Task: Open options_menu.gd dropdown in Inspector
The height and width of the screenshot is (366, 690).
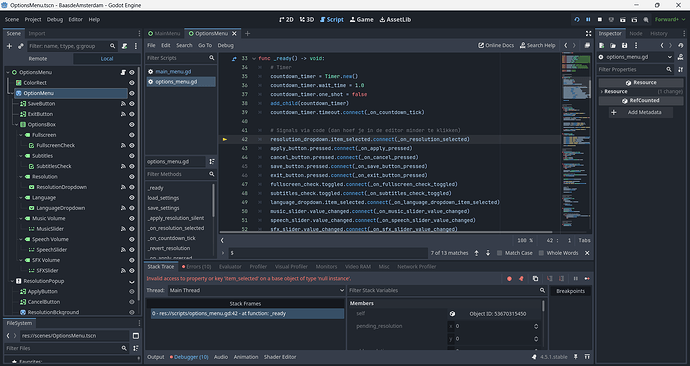Action: coord(635,57)
